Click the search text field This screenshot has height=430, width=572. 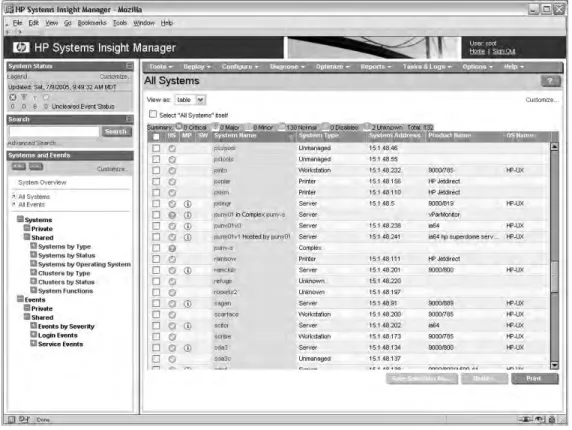pyautogui.click(x=54, y=132)
